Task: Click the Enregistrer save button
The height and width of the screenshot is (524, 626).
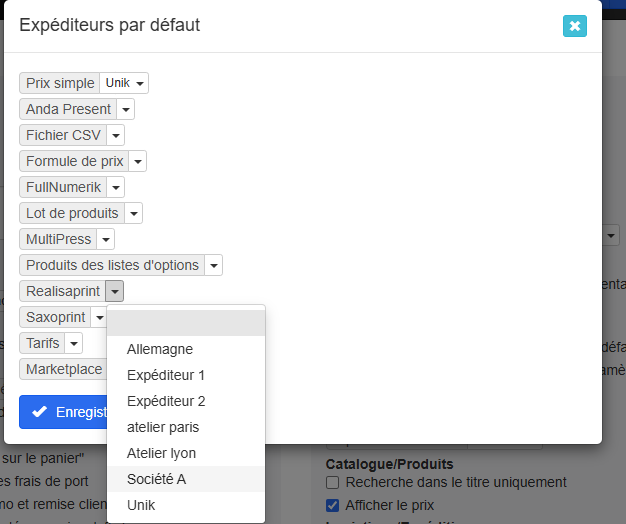Action: click(x=63, y=412)
